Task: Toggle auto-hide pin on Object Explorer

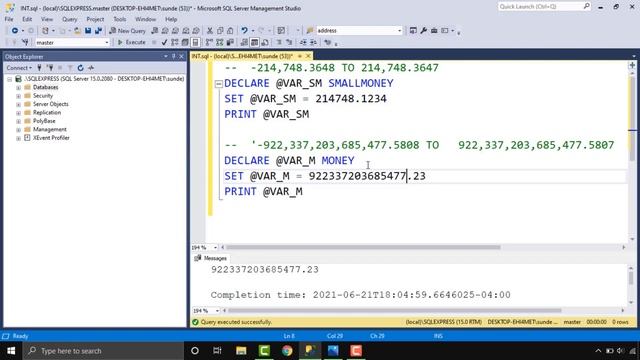Action: (173, 56)
